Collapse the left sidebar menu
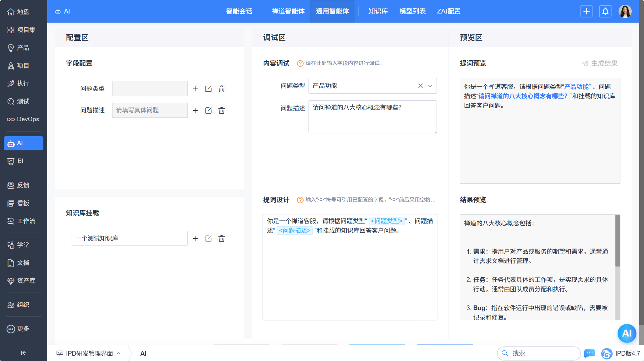644x361 pixels. pyautogui.click(x=24, y=353)
